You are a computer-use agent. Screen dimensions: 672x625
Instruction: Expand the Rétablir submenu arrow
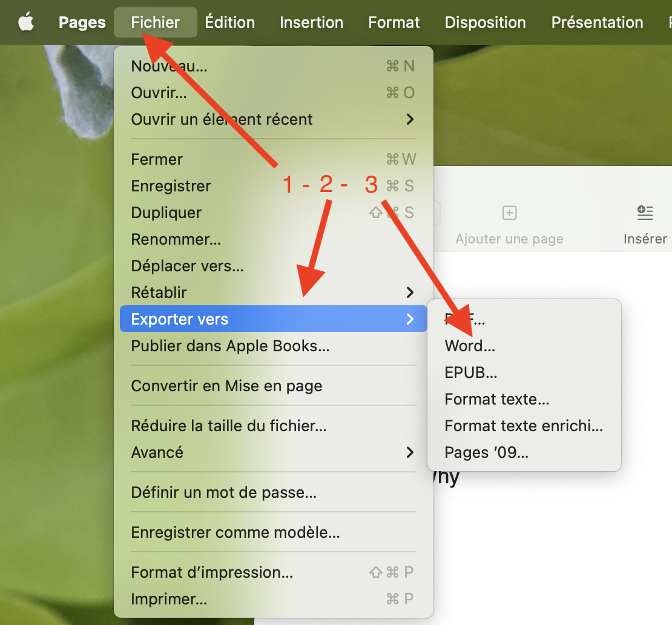coord(410,293)
